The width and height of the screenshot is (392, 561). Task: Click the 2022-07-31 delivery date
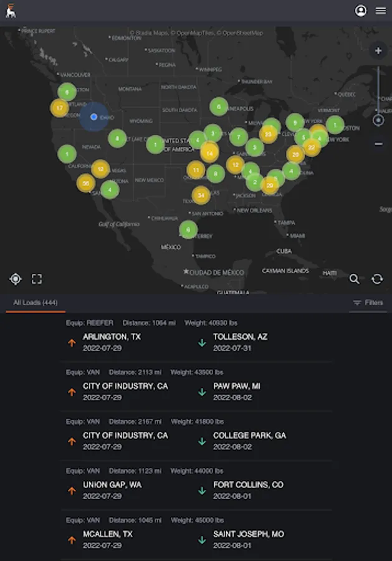pyautogui.click(x=232, y=348)
